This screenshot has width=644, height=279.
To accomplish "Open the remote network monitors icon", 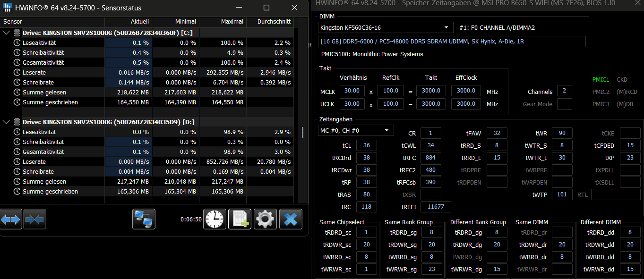I will [144, 219].
